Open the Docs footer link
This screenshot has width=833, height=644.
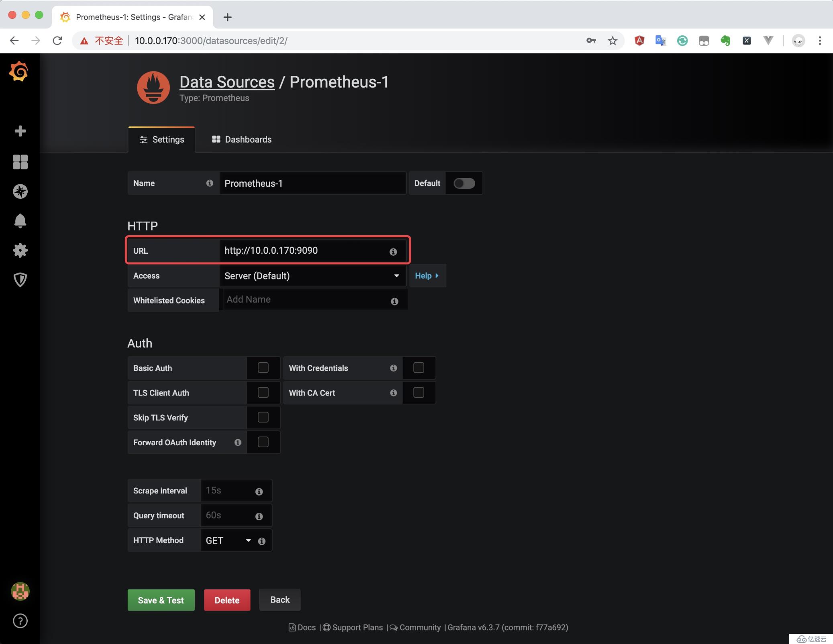click(x=302, y=628)
